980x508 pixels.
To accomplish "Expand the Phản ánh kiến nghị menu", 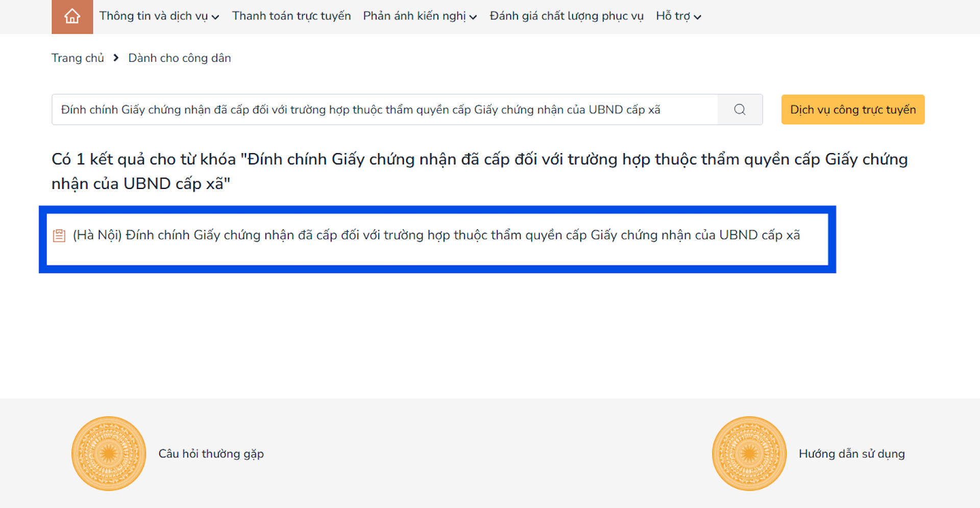I will (x=420, y=16).
